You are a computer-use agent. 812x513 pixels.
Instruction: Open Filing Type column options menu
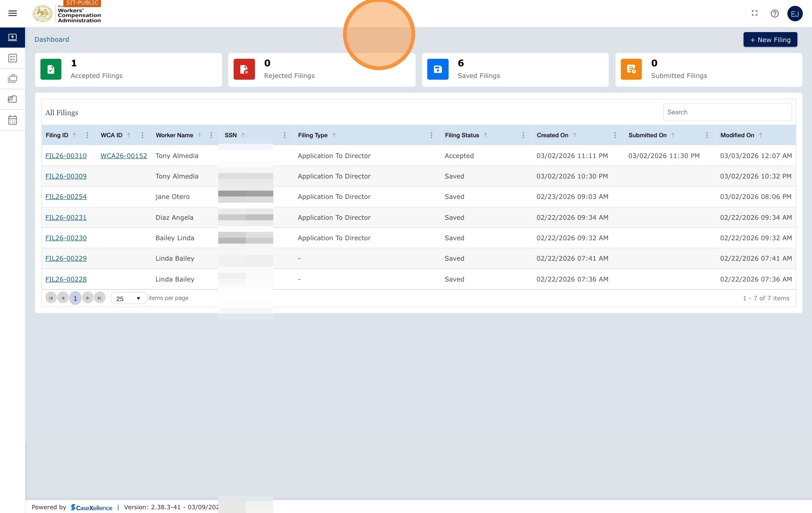click(x=431, y=135)
